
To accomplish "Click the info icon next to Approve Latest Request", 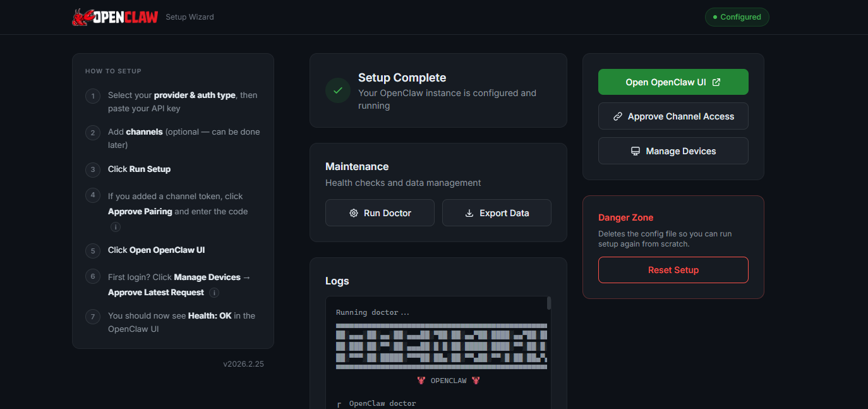I will (x=214, y=293).
